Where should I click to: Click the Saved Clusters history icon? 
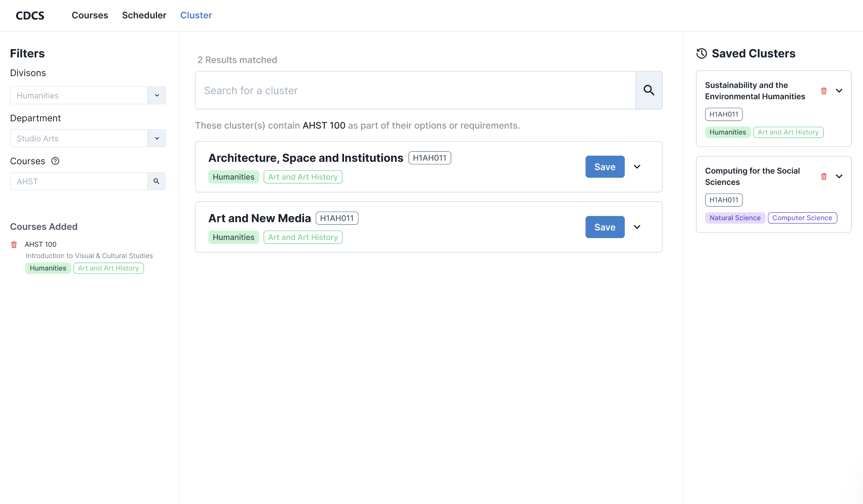tap(702, 54)
